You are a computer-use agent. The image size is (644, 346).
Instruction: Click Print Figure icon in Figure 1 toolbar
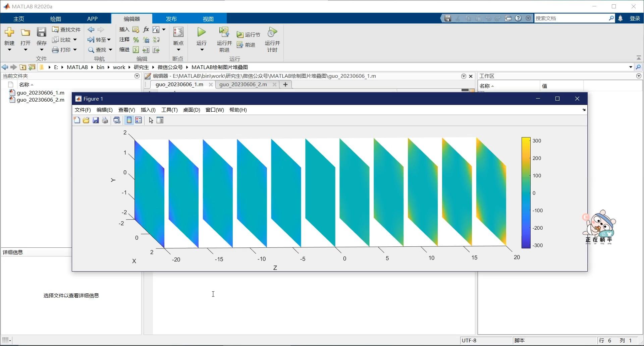105,120
